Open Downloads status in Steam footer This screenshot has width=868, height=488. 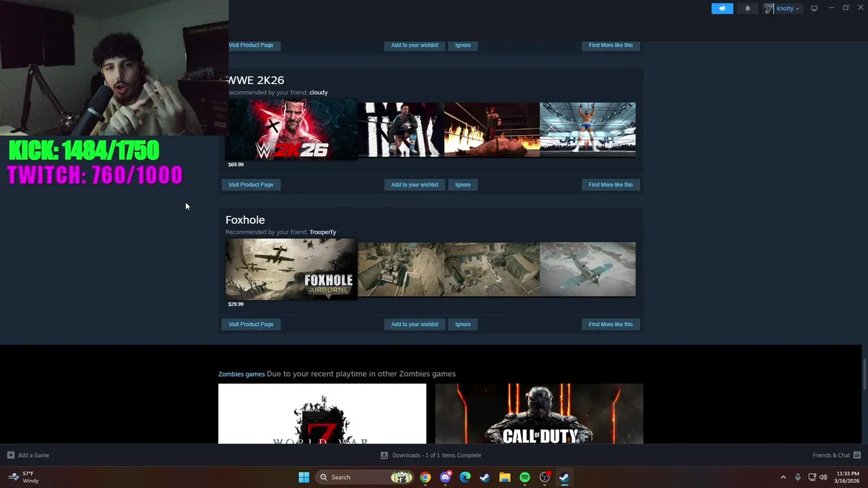pyautogui.click(x=437, y=455)
